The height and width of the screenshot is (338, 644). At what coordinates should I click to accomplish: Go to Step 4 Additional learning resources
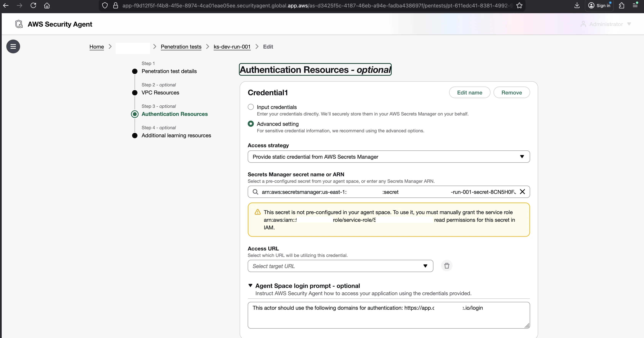176,136
